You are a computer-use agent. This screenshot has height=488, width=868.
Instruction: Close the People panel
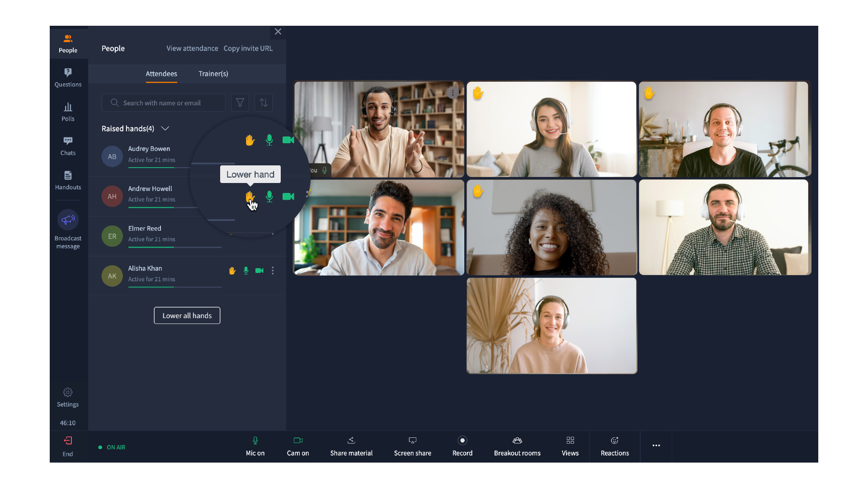tap(278, 32)
